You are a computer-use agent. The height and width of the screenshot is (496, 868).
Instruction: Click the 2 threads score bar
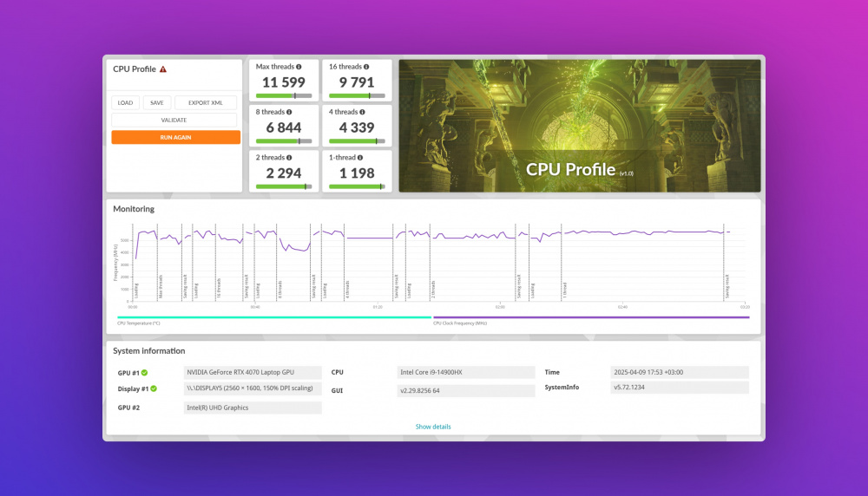(284, 187)
